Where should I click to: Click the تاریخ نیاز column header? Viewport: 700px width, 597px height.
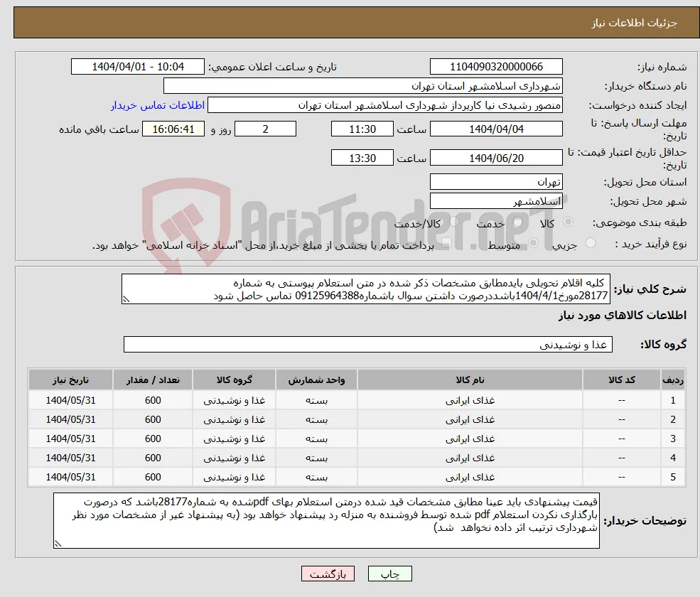(x=70, y=380)
